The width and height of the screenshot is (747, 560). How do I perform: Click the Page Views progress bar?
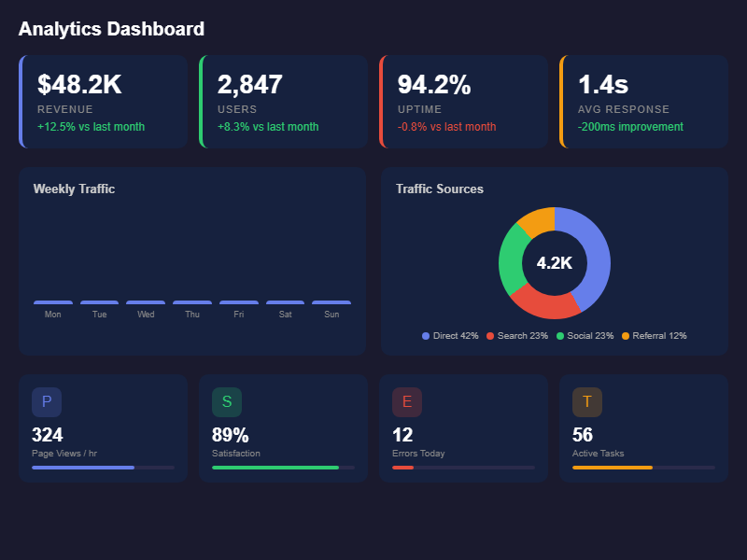(103, 467)
